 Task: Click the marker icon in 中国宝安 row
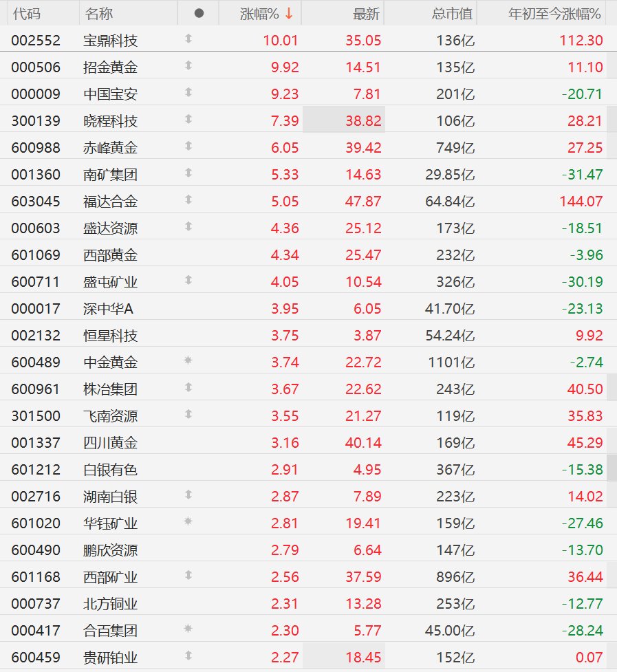point(188,92)
